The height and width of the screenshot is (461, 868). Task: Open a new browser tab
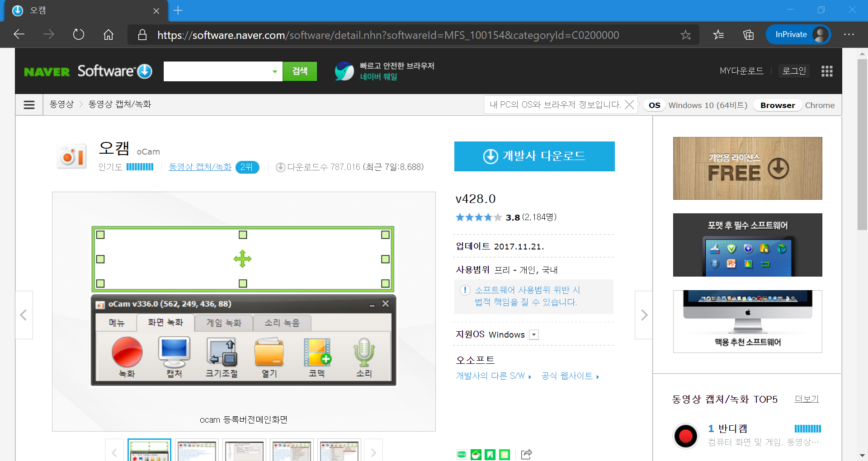[178, 10]
